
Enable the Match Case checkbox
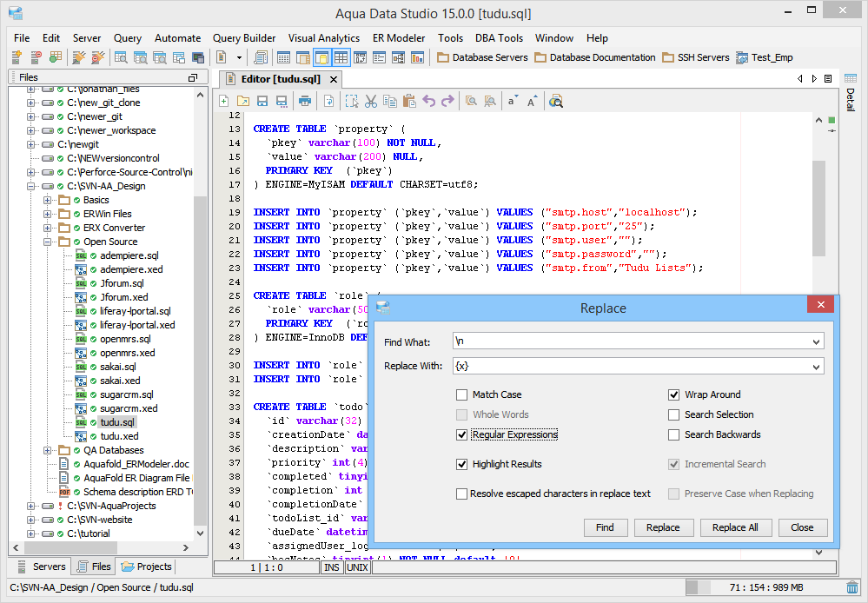(462, 394)
